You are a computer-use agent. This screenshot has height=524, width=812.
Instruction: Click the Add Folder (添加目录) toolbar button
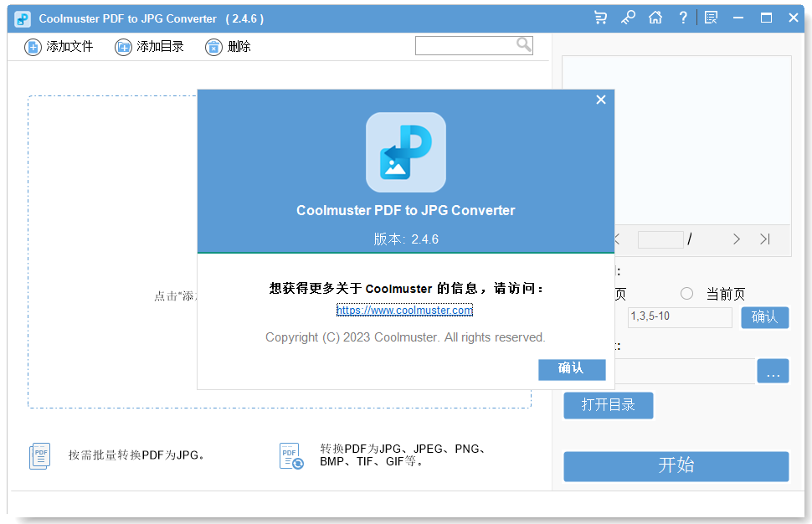point(149,47)
